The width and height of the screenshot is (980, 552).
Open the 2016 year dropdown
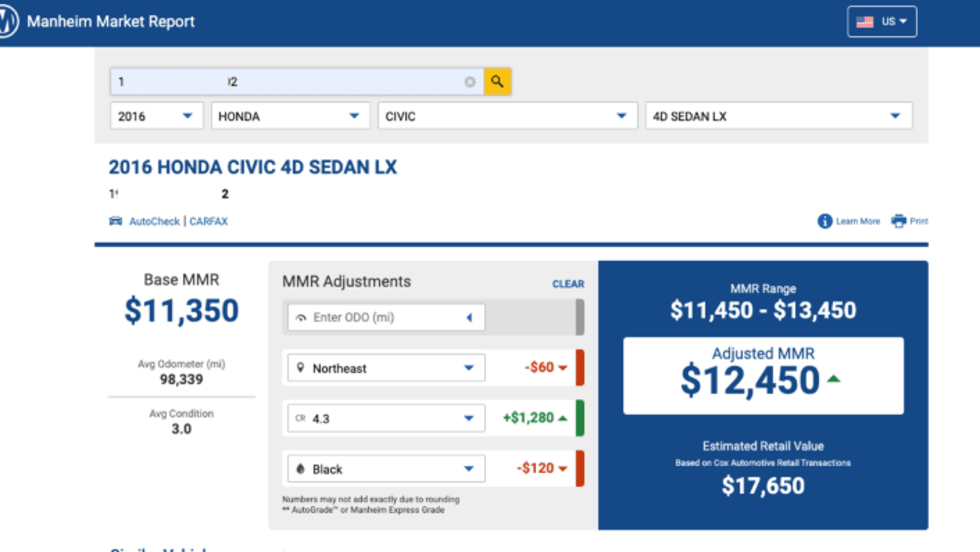(156, 116)
